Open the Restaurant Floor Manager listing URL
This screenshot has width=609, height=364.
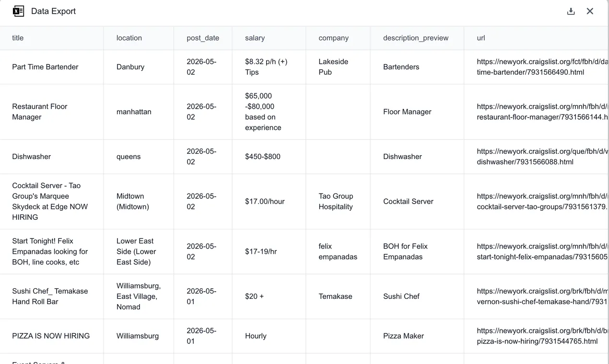542,112
